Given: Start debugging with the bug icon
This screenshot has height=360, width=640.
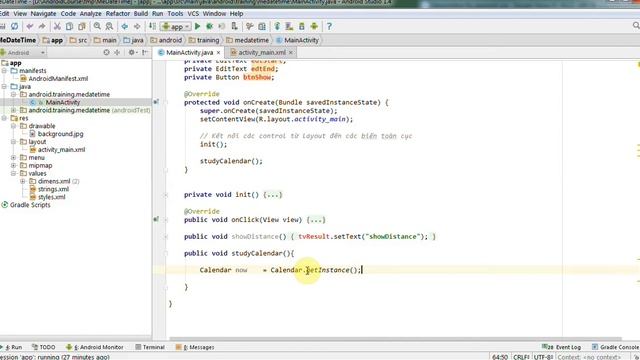Looking at the screenshot, I should pos(210,27).
